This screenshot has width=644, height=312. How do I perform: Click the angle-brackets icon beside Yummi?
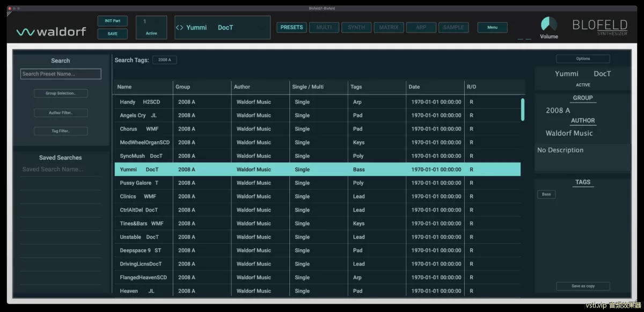pos(180,27)
